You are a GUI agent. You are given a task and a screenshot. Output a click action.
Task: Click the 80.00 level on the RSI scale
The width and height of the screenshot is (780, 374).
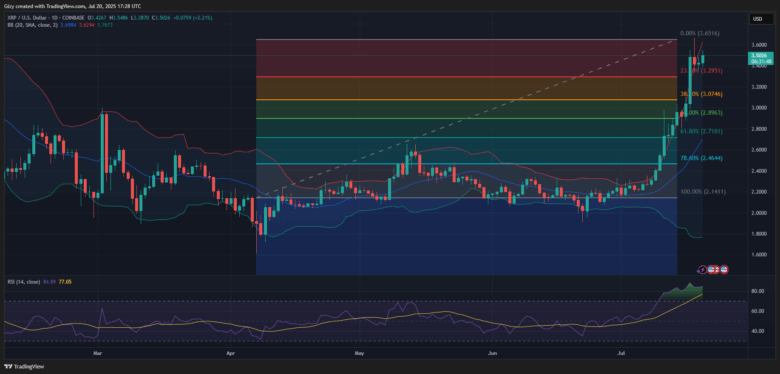[x=757, y=291]
